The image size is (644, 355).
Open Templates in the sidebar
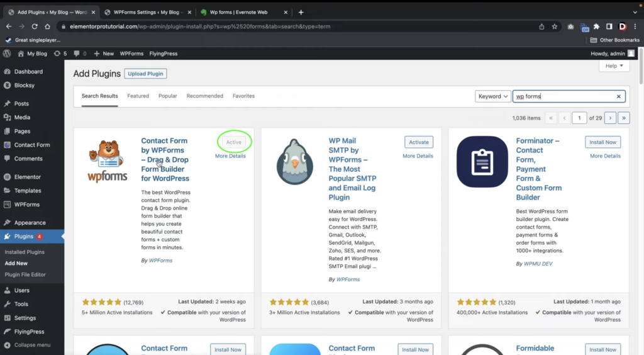point(28,191)
